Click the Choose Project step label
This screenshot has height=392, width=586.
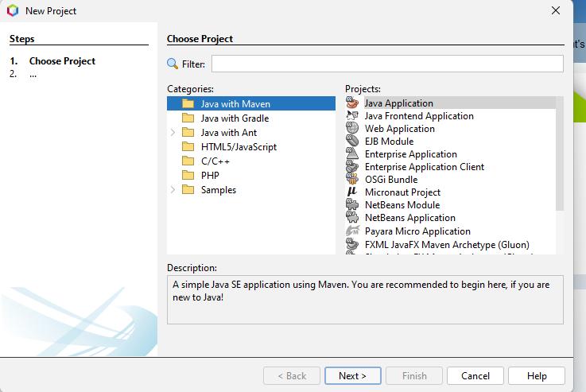(62, 61)
